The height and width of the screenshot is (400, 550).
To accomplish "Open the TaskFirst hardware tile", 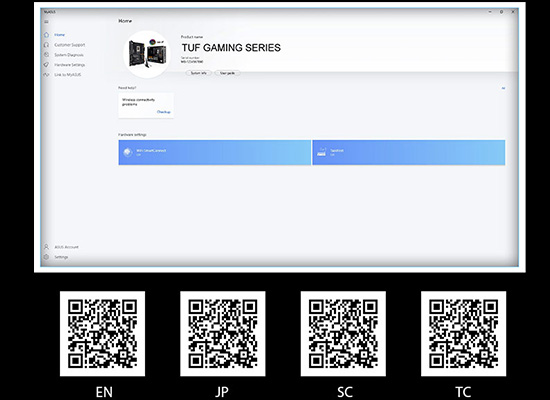I will click(x=409, y=152).
